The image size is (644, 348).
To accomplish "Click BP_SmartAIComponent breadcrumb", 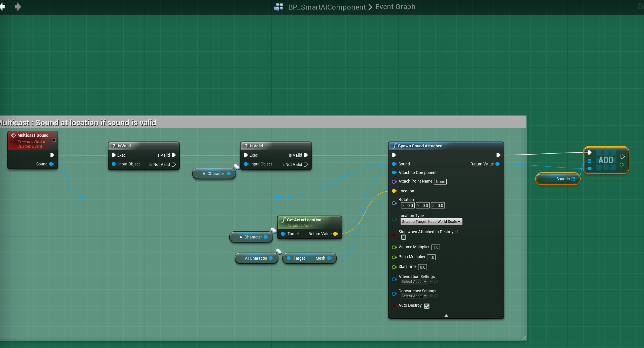I will [x=327, y=7].
